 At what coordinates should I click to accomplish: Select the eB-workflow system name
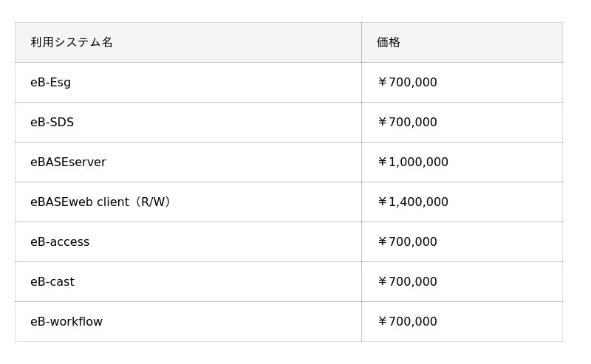(66, 321)
